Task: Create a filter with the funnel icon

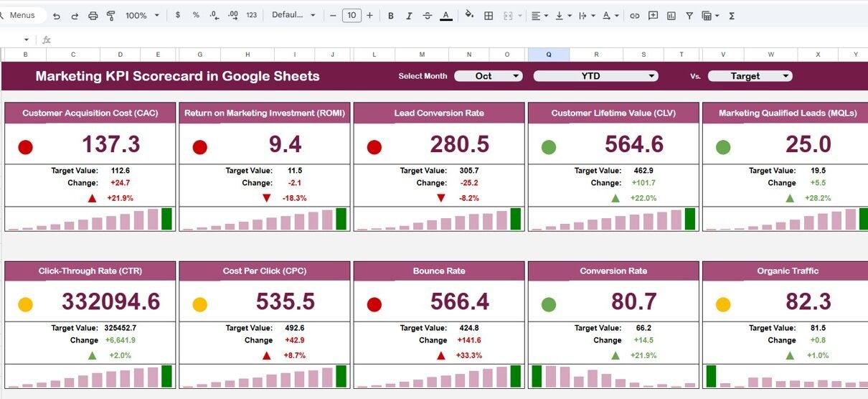Action: 689,16
